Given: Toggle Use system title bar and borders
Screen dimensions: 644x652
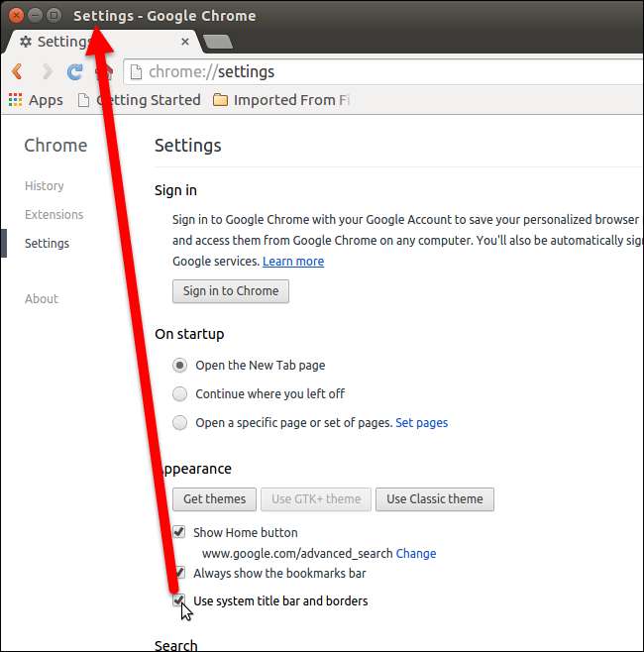Looking at the screenshot, I should 179,600.
